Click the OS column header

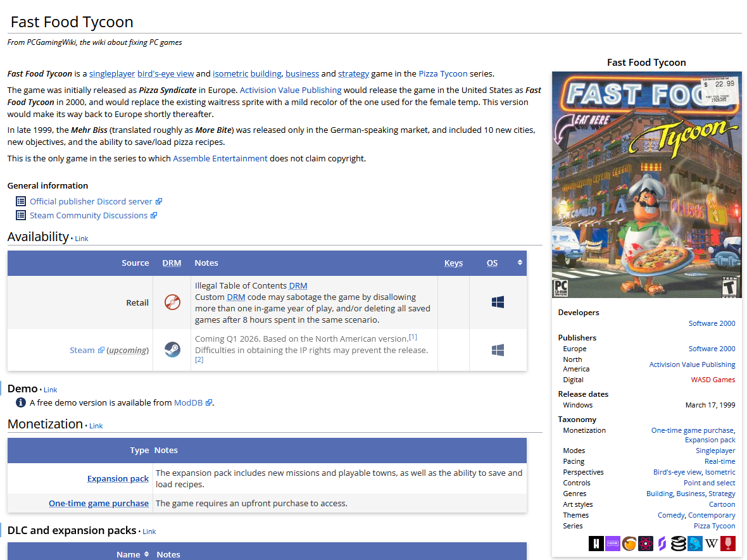[492, 263]
